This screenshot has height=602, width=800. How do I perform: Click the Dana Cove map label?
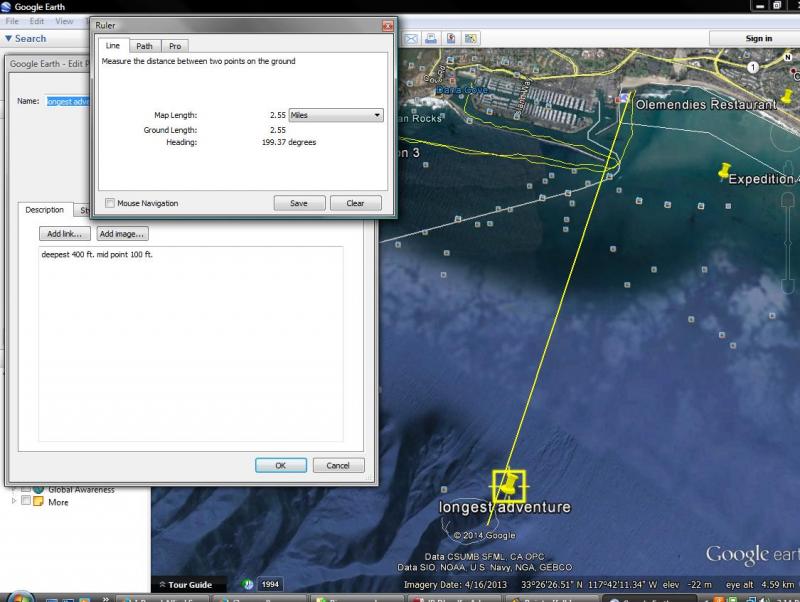(x=462, y=90)
